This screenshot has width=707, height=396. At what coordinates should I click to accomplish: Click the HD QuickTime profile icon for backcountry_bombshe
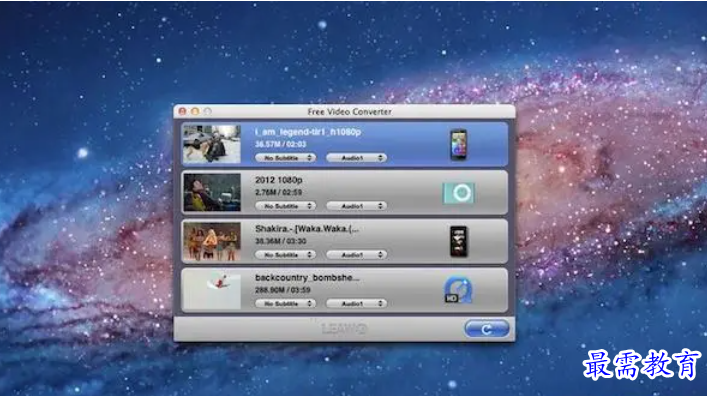coord(458,290)
